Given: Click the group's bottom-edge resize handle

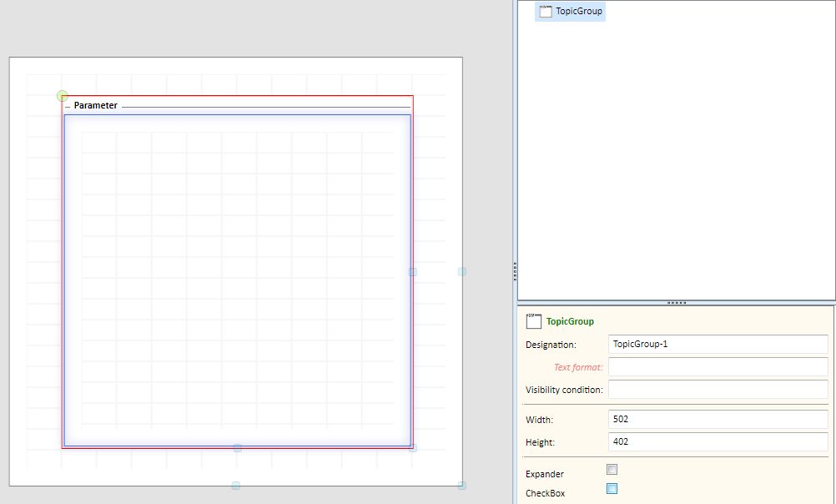Looking at the screenshot, I should pyautogui.click(x=238, y=448).
